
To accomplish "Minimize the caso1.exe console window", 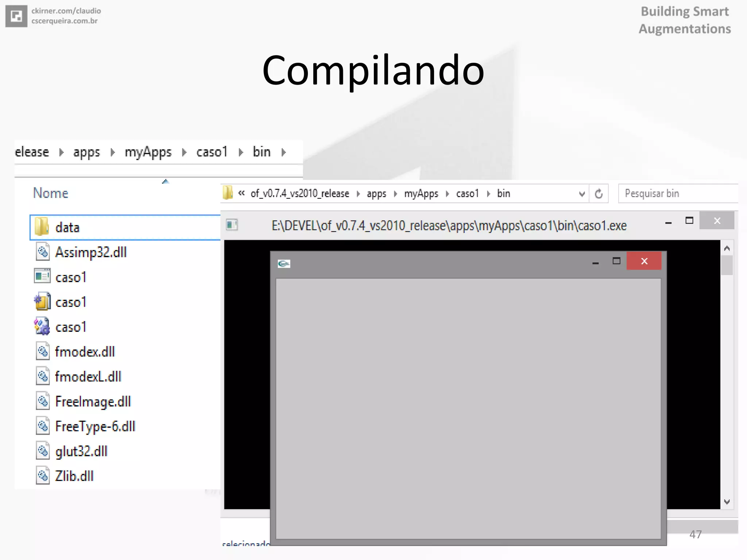I will click(668, 222).
